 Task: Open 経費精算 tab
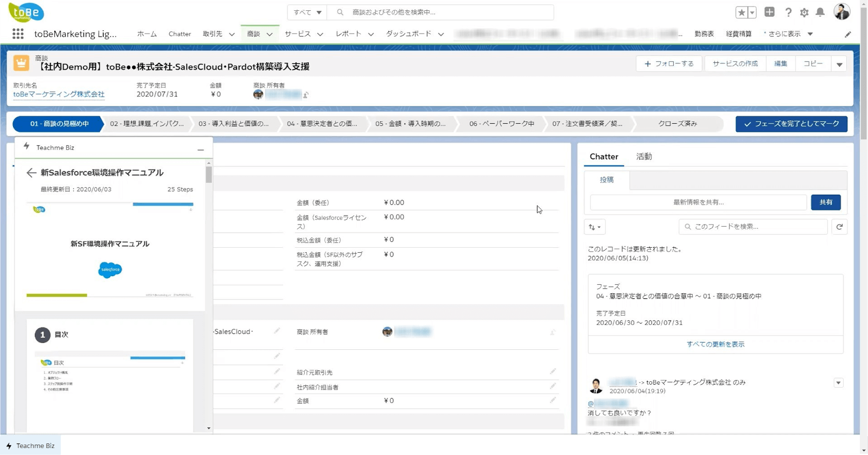(739, 34)
